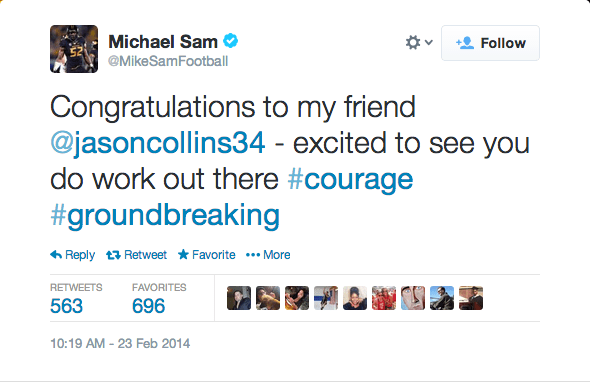Open the @MikeSamFootball handle
The width and height of the screenshot is (590, 382).
point(168,61)
